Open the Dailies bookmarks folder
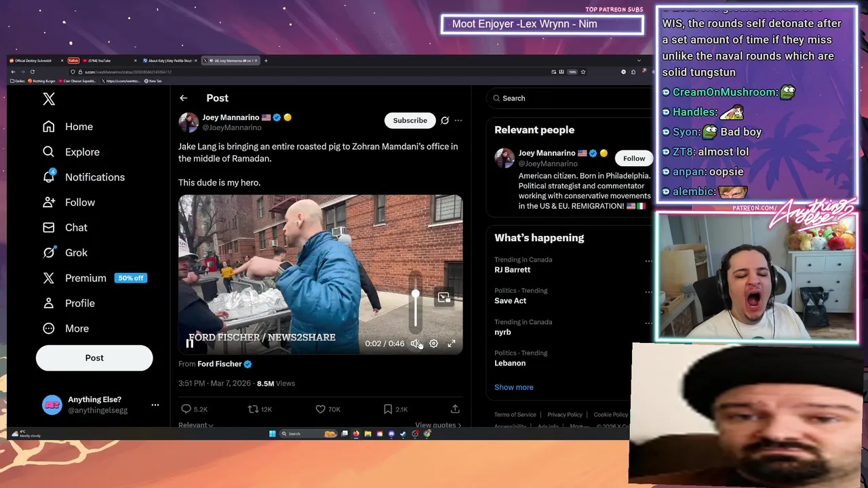The height and width of the screenshot is (488, 868). pyautogui.click(x=18, y=81)
